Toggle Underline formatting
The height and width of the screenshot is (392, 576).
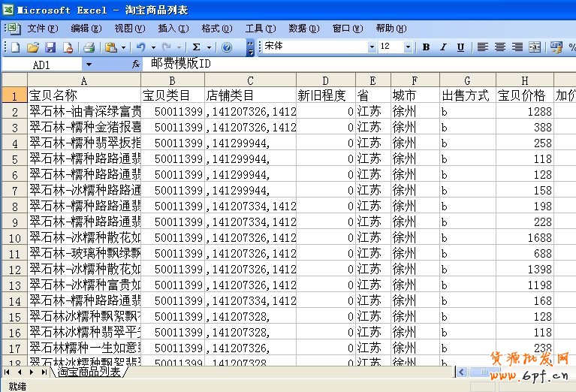pyautogui.click(x=460, y=47)
